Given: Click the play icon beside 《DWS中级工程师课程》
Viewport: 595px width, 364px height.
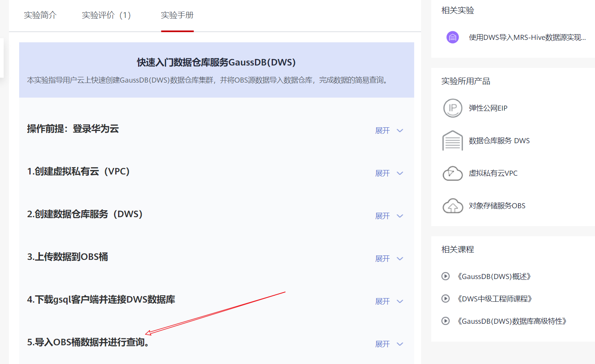Looking at the screenshot, I should click(x=446, y=299).
